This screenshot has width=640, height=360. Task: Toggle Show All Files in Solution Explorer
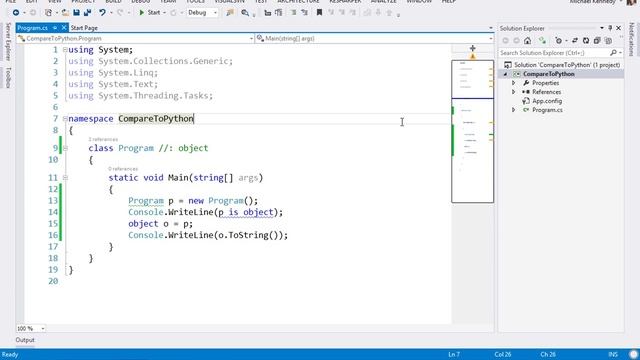[608, 41]
